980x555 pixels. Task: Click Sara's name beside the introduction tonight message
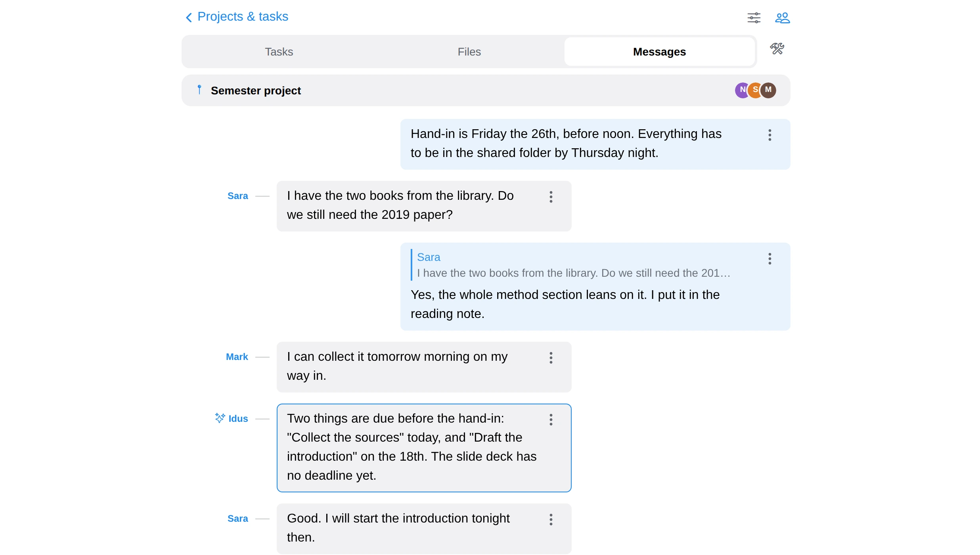pos(237,519)
